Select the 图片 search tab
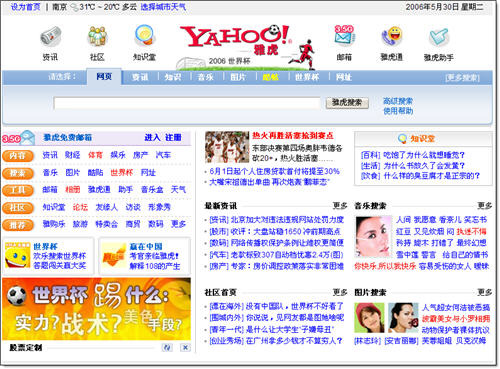500x369 pixels. click(238, 77)
